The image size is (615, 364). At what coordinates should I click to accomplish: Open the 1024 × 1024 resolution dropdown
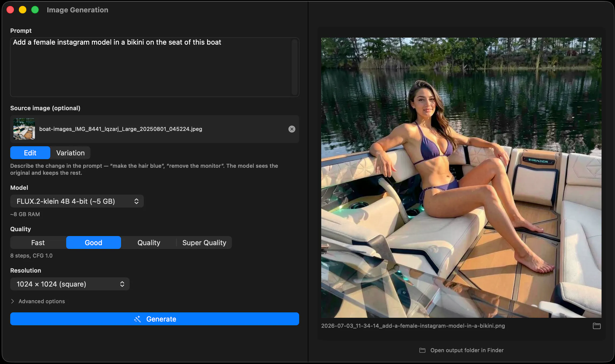click(70, 284)
